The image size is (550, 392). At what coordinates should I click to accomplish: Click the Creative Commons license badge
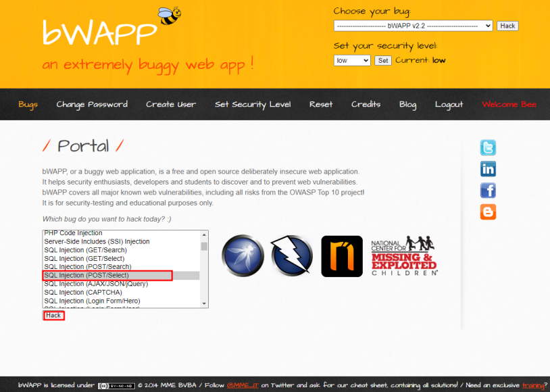point(116,386)
